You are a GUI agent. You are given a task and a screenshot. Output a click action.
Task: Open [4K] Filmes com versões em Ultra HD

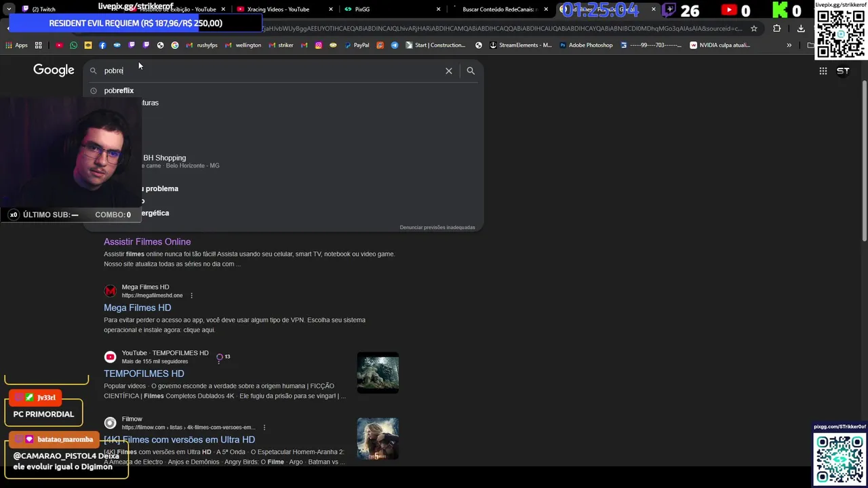(179, 440)
